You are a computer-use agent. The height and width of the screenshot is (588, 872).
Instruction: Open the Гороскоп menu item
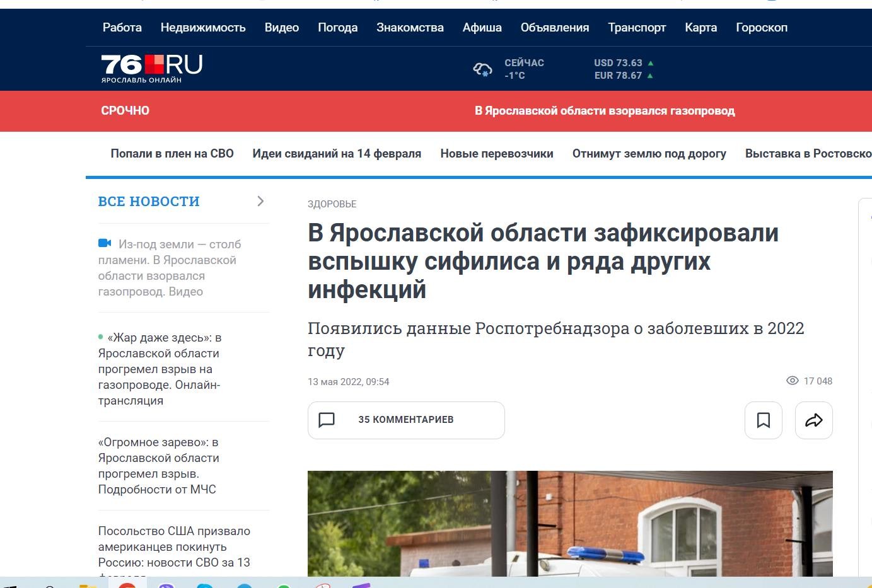[x=761, y=28]
